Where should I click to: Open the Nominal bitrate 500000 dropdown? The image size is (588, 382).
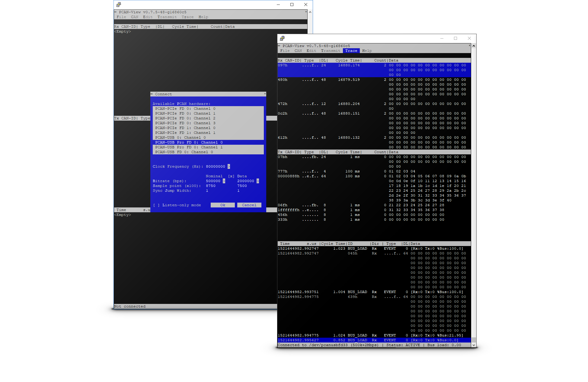(x=224, y=181)
